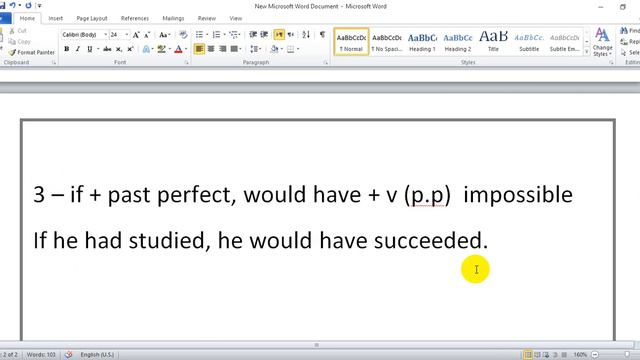The width and height of the screenshot is (640, 360).
Task: Click the Numbering list icon
Action: click(x=216, y=35)
